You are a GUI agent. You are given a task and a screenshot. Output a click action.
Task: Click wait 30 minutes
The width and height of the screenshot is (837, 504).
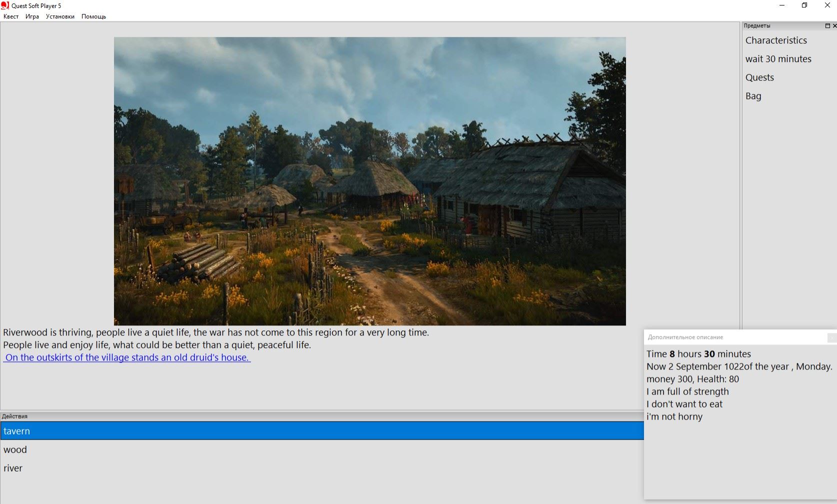(x=778, y=59)
